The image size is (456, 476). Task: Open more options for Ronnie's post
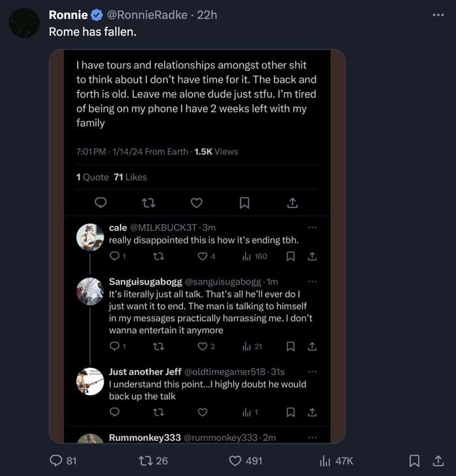(x=438, y=15)
